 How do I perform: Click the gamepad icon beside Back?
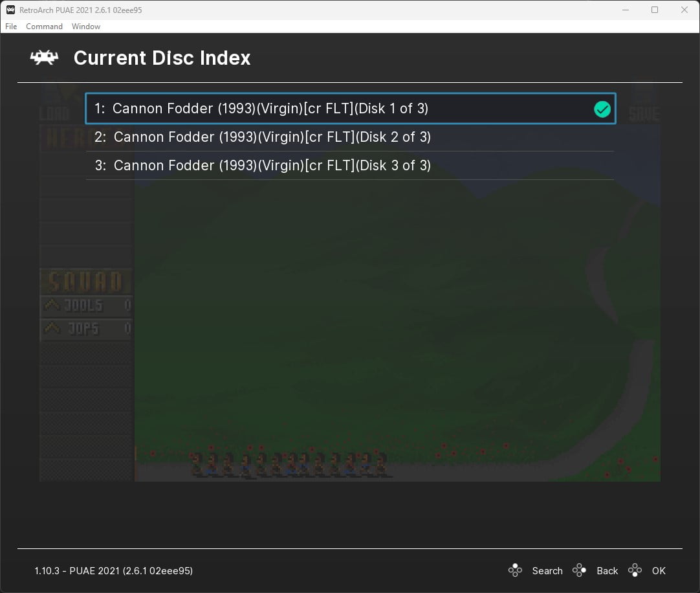pos(580,570)
